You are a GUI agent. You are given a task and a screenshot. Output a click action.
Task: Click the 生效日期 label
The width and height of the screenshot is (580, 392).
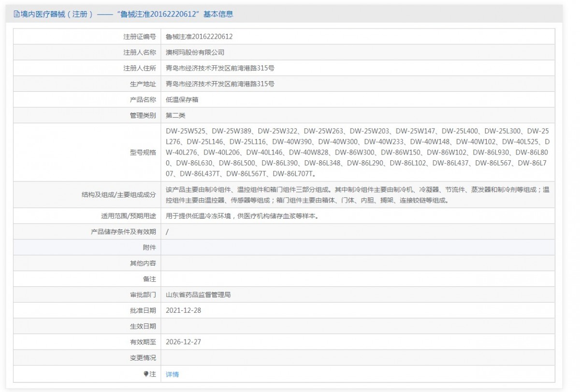tap(143, 326)
